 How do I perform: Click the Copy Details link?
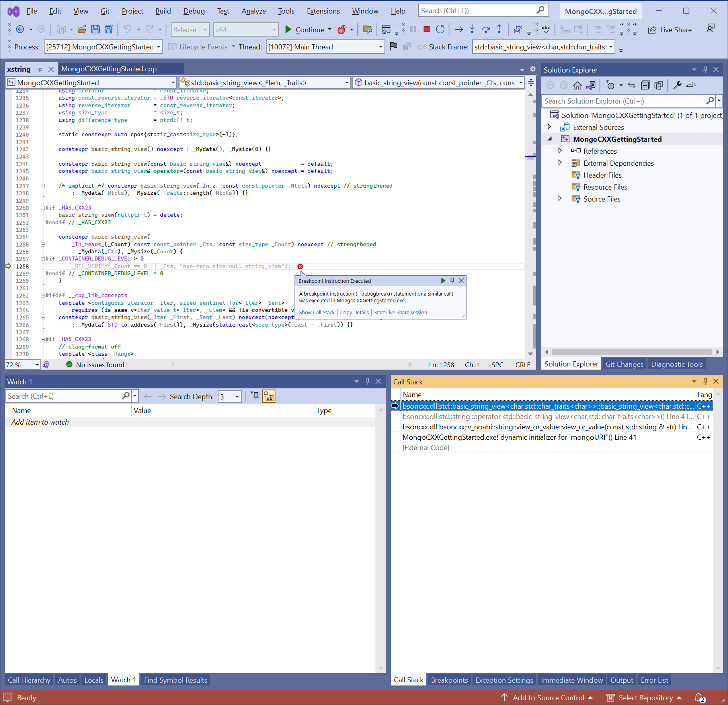354,313
